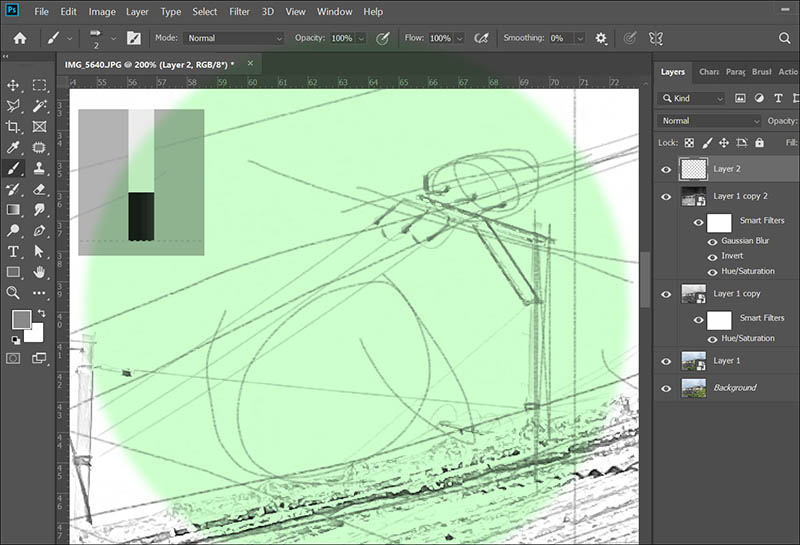
Task: Enable Quick Mask mode
Action: pyautogui.click(x=13, y=358)
